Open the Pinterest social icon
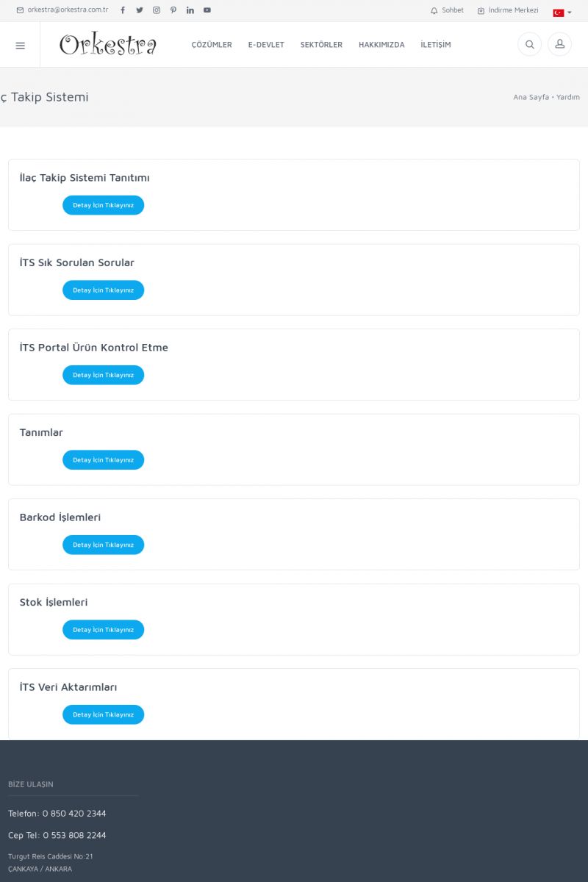Screen dimensions: 588x882 (x=173, y=10)
